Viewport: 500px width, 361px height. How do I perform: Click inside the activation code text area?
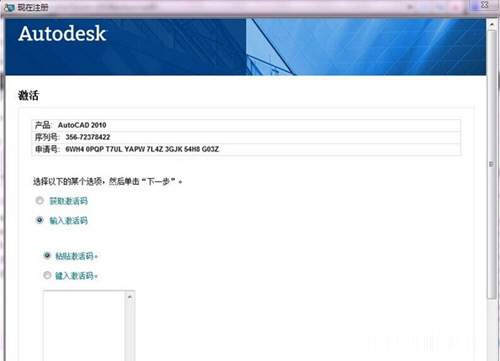pos(84,326)
